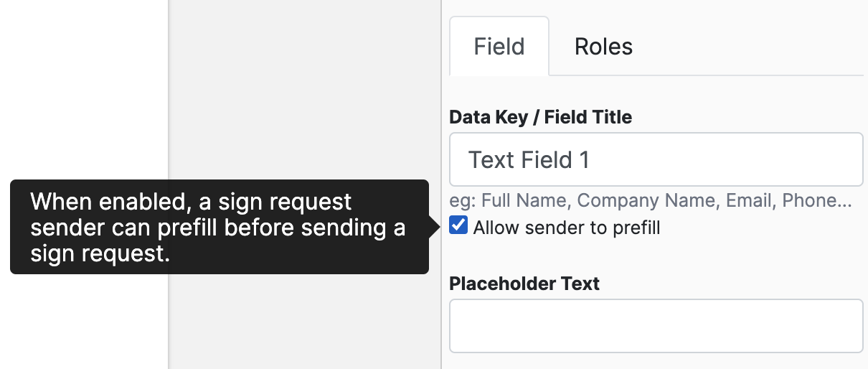Click the "Data Key / Field Title" label
This screenshot has width=868, height=369.
pyautogui.click(x=540, y=117)
